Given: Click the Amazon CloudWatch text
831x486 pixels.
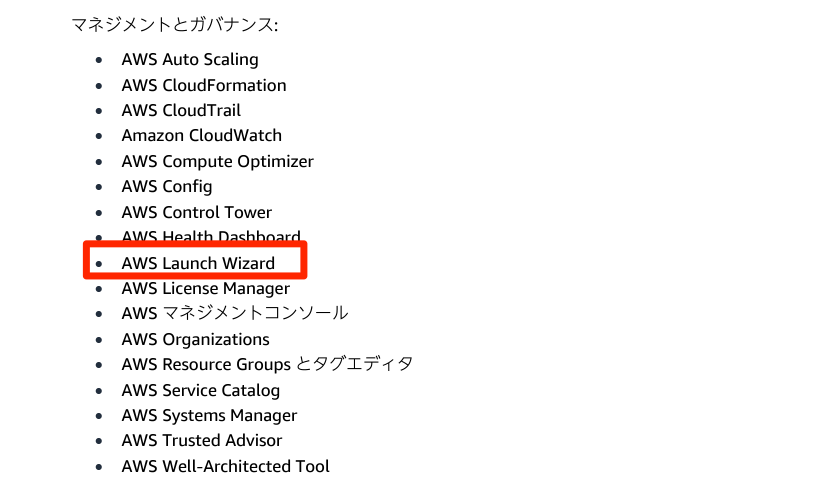Looking at the screenshot, I should (x=201, y=136).
